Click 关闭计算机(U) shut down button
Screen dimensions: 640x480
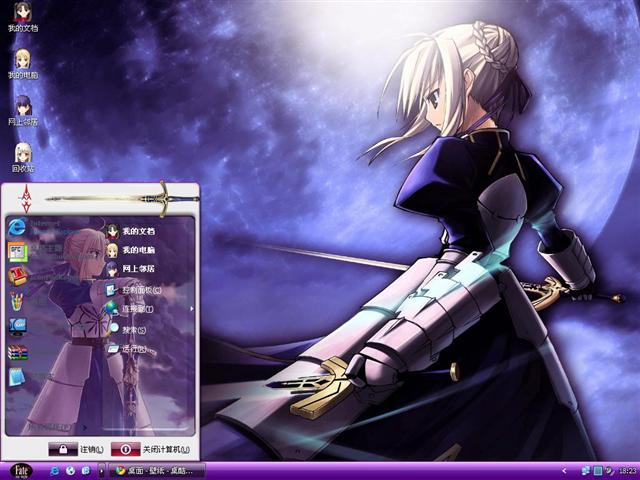151,449
